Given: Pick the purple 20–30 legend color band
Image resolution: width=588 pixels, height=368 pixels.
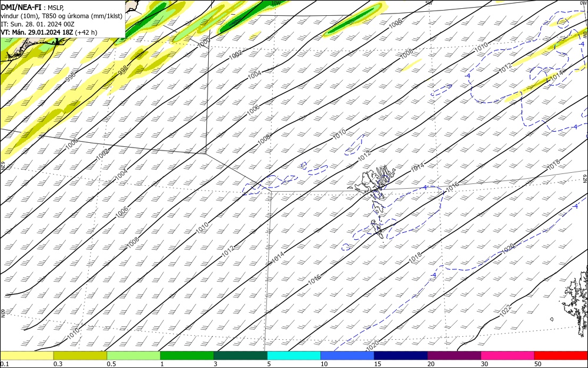Looking at the screenshot, I should pos(454,356).
